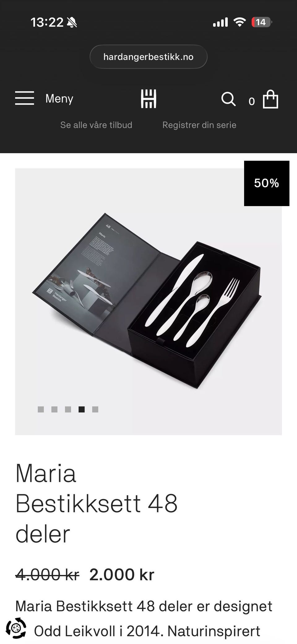Select the third image carousel dot
Image resolution: width=297 pixels, height=644 pixels.
pos(68,409)
